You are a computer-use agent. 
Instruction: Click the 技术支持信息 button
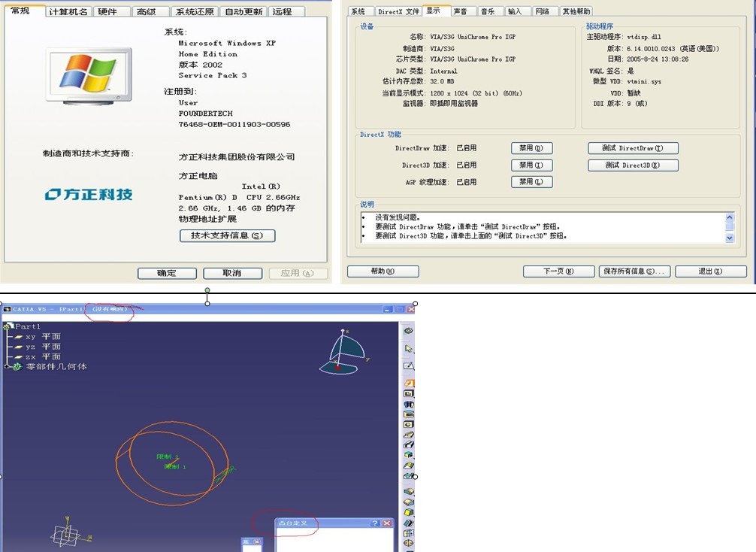tap(227, 235)
